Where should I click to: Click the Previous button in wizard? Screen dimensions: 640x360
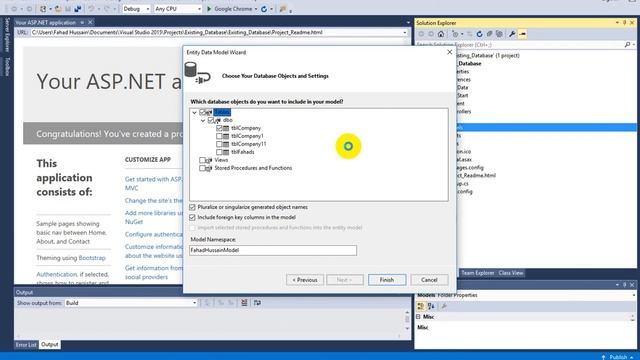click(x=305, y=280)
